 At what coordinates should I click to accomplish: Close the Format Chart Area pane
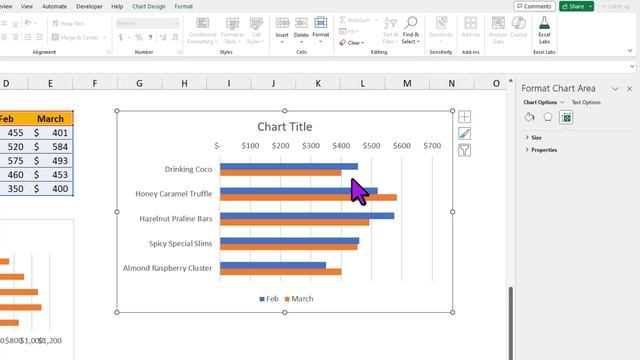pyautogui.click(x=629, y=89)
